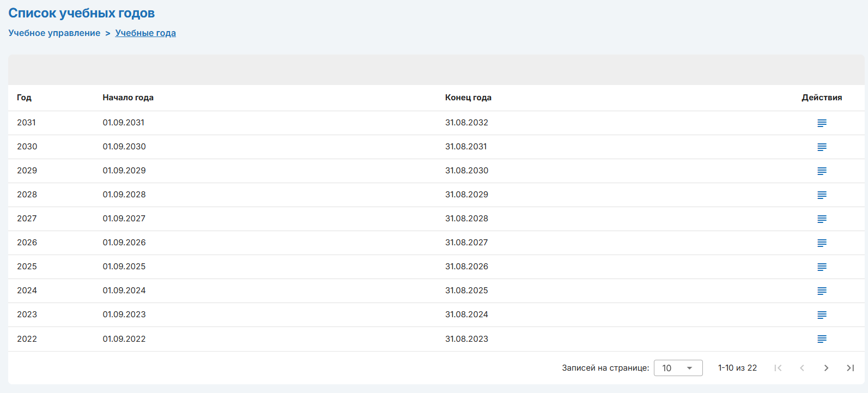Jump to last page of records

click(850, 368)
